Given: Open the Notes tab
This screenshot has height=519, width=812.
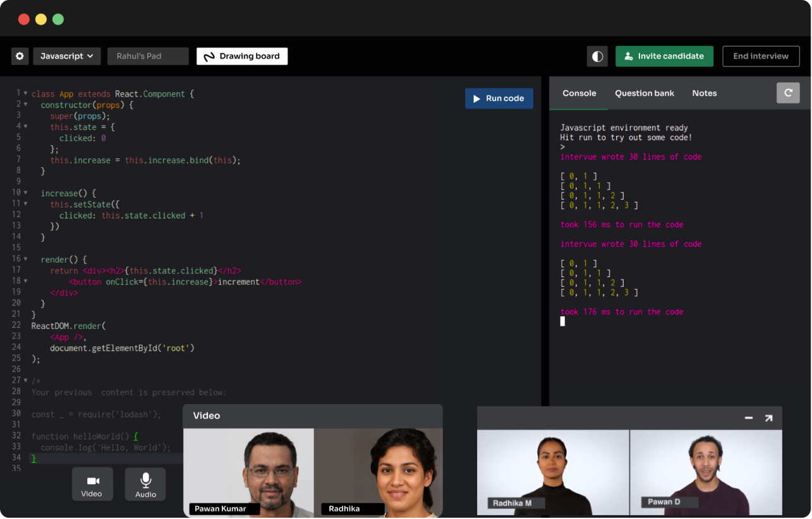Looking at the screenshot, I should click(704, 93).
